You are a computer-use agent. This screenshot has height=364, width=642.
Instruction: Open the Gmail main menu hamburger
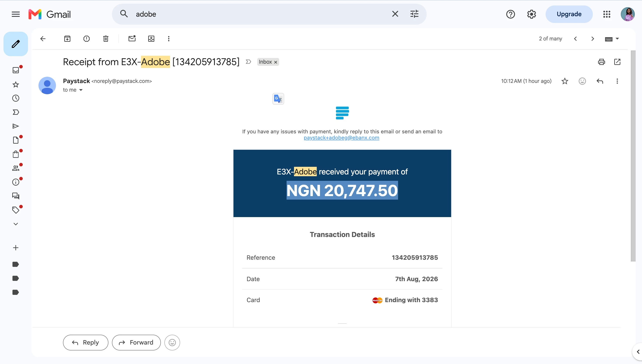click(x=16, y=14)
